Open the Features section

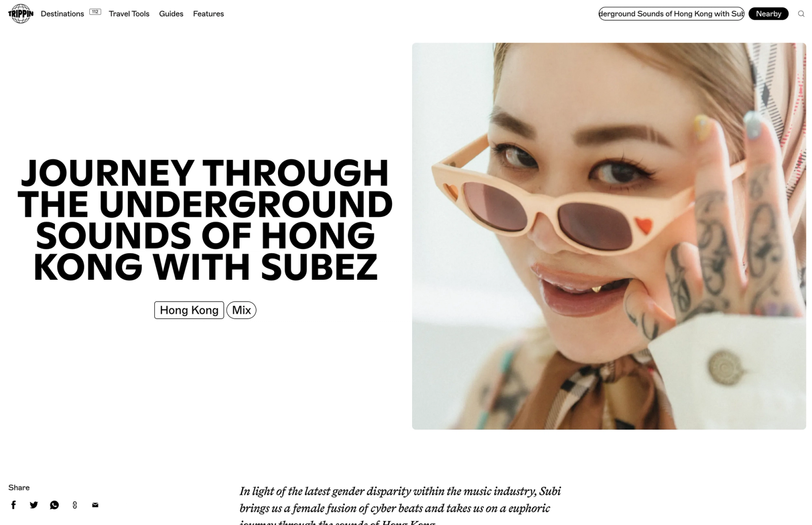[208, 14]
